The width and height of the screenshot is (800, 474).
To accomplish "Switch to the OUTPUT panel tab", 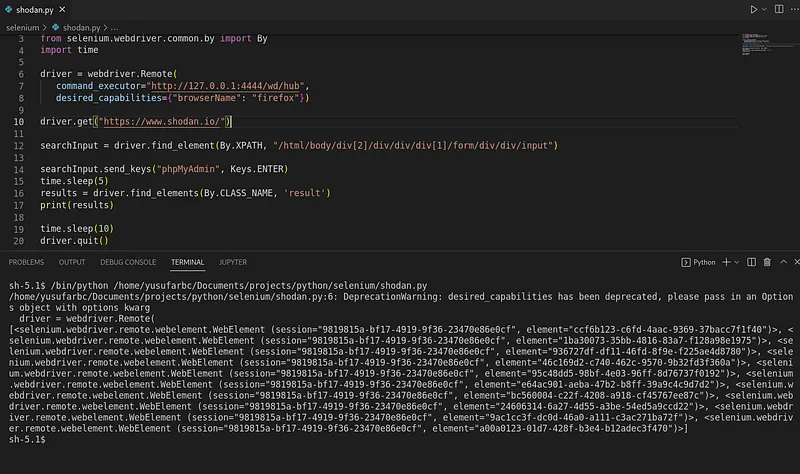I will click(x=72, y=262).
